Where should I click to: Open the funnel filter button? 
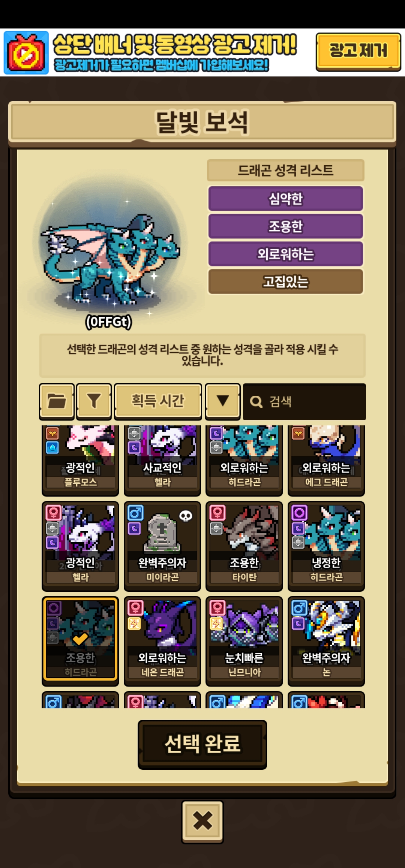point(94,401)
